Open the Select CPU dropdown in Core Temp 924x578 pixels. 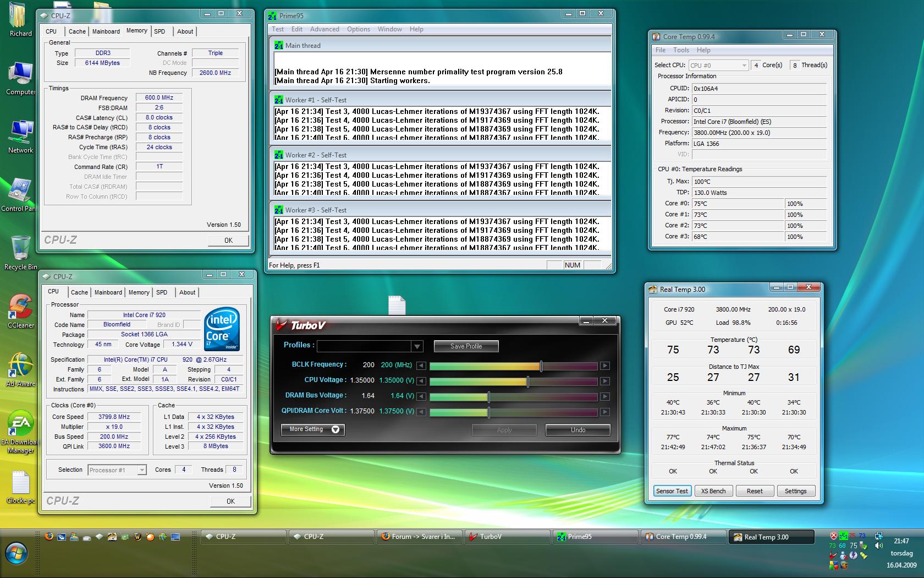pyautogui.click(x=718, y=65)
